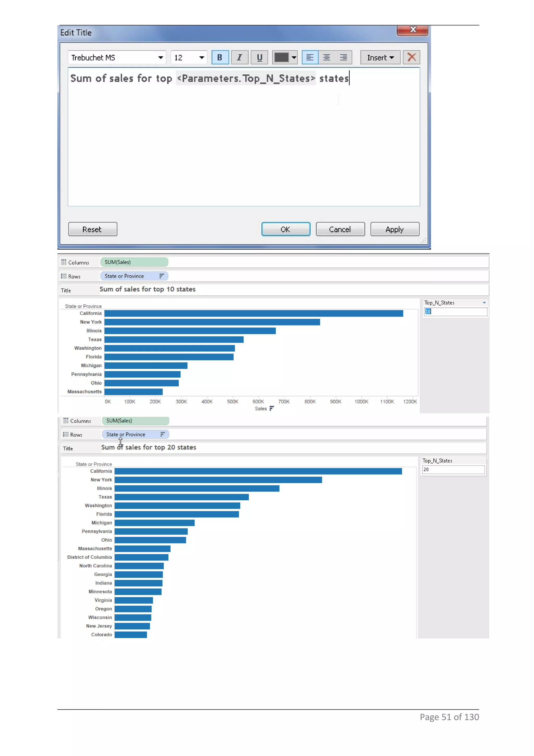
Task: Center align the title text
Action: (326, 58)
